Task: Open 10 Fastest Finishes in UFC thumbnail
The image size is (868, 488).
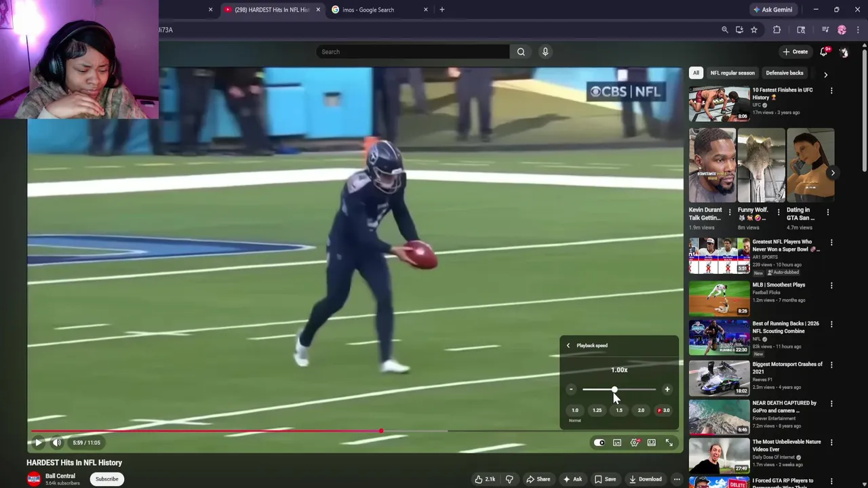Action: (719, 103)
